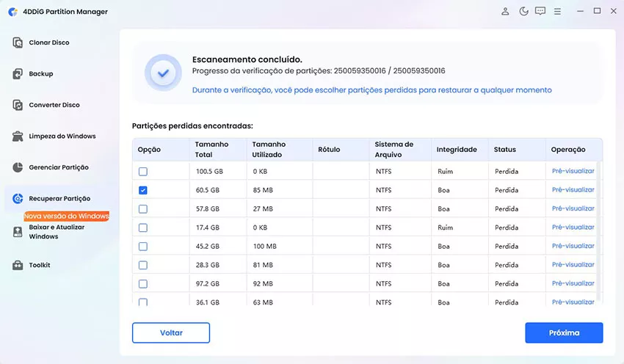The height and width of the screenshot is (364, 624).
Task: Click the Limpeza do Windows icon
Action: click(x=18, y=136)
